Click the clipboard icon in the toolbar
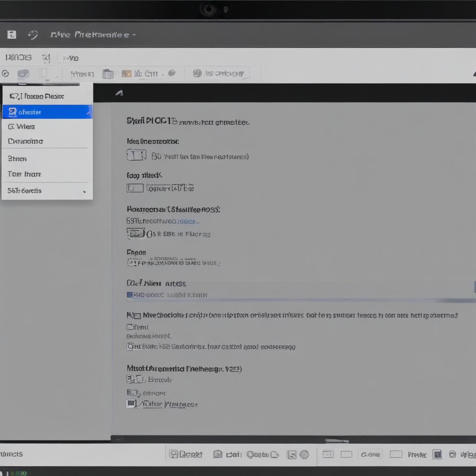This screenshot has height=476, width=476. pyautogui.click(x=107, y=73)
